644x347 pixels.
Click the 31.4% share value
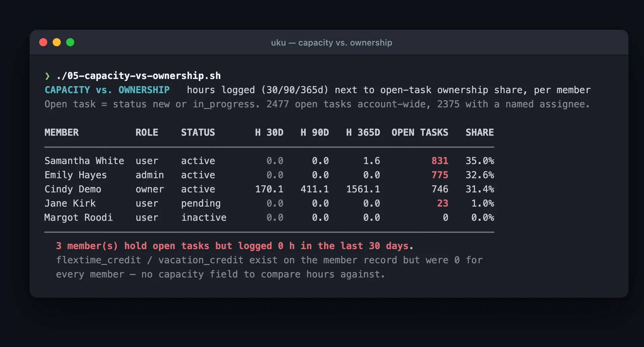480,189
